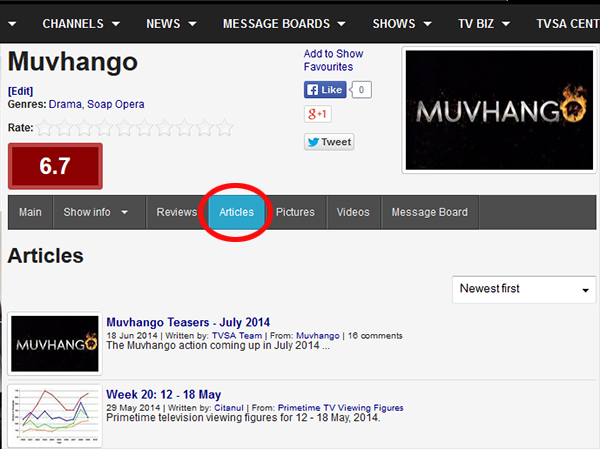Viewport: 600px width, 449px height.
Task: Open the Newest first sort dropdown
Action: [524, 289]
